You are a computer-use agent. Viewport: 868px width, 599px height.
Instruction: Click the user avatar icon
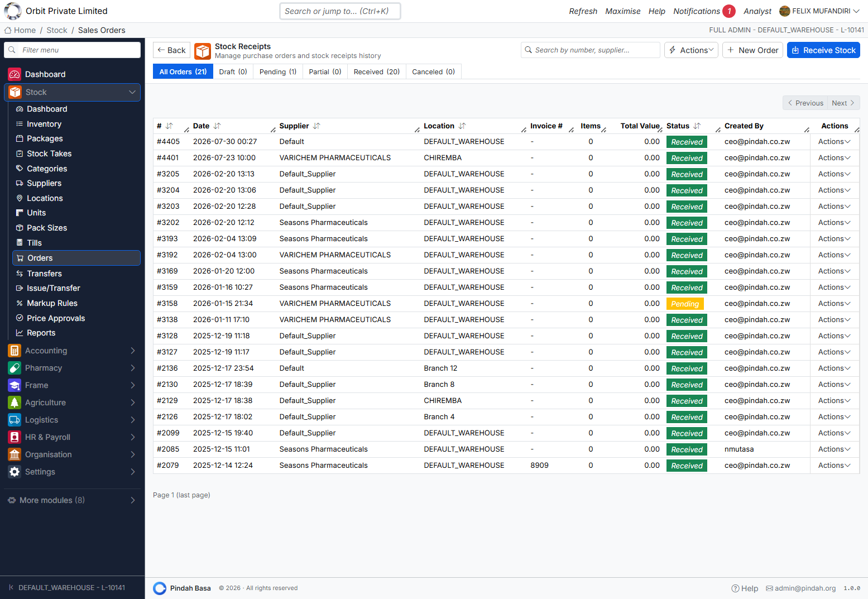point(785,11)
